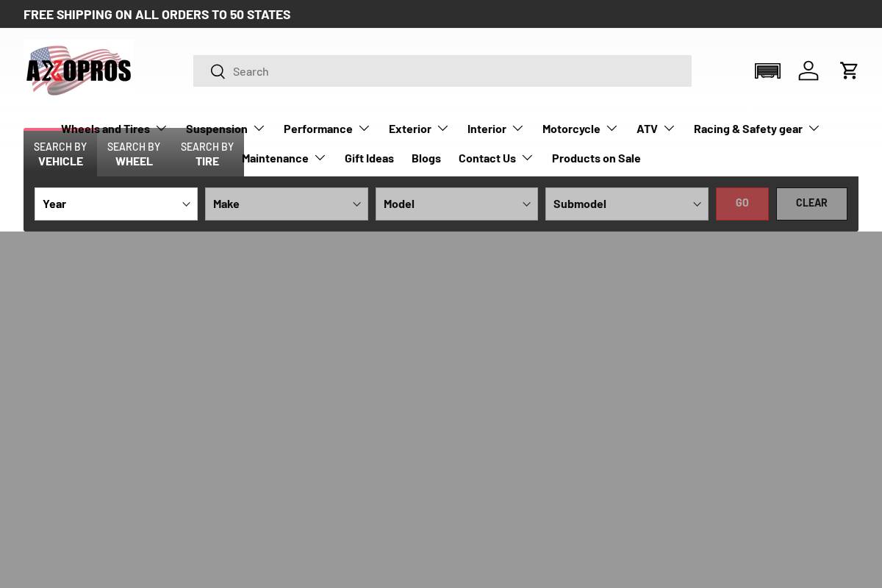This screenshot has height=588, width=882.
Task: Expand the Motorcycle category chevron
Action: click(x=612, y=128)
